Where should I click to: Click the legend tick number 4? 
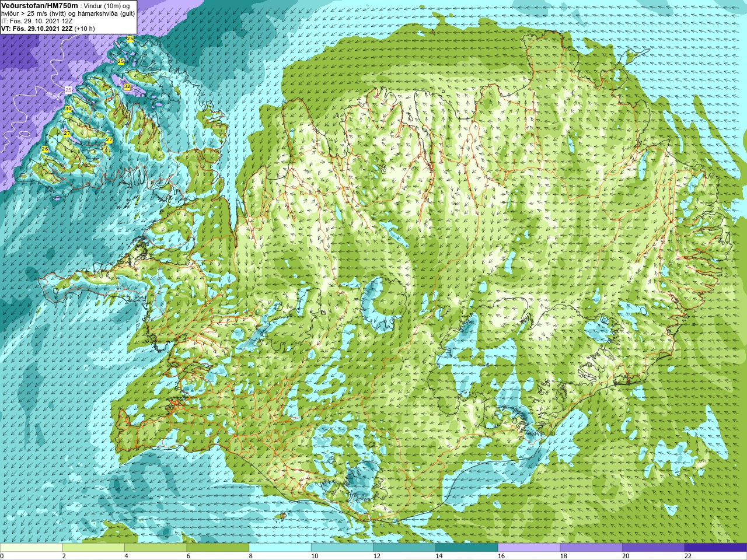[127, 556]
